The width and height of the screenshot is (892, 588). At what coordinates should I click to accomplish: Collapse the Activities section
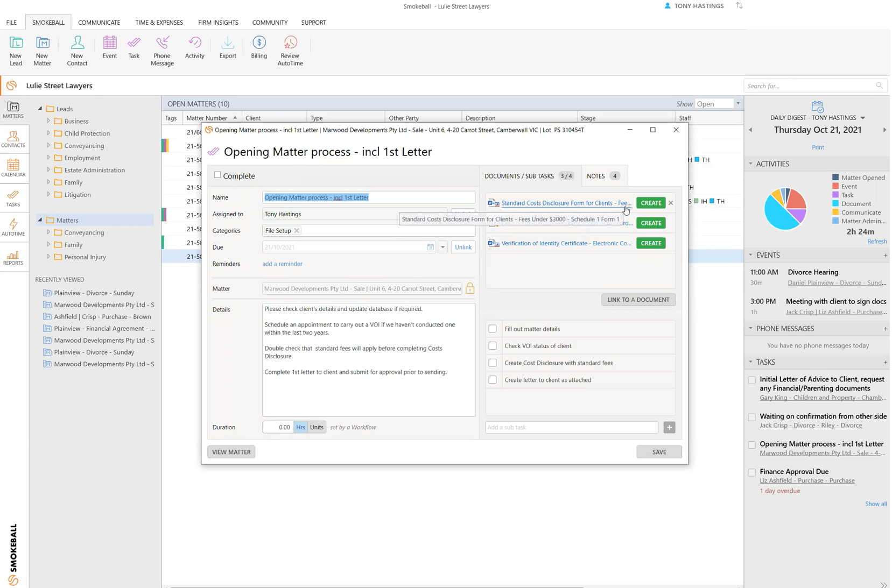click(751, 164)
